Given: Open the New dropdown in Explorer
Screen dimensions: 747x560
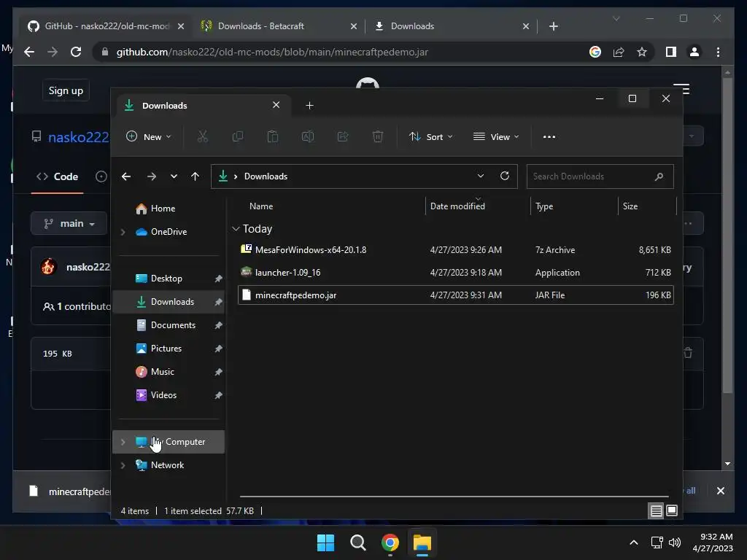Looking at the screenshot, I should (149, 136).
